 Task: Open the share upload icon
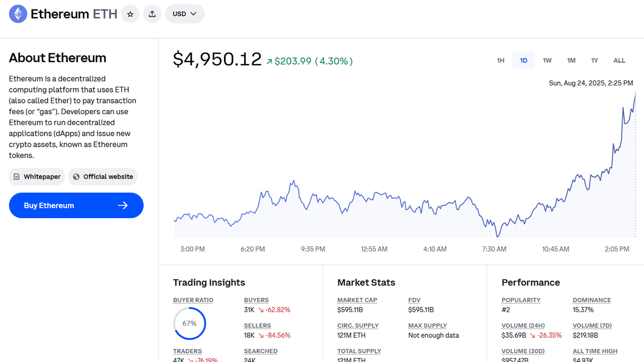pos(152,14)
